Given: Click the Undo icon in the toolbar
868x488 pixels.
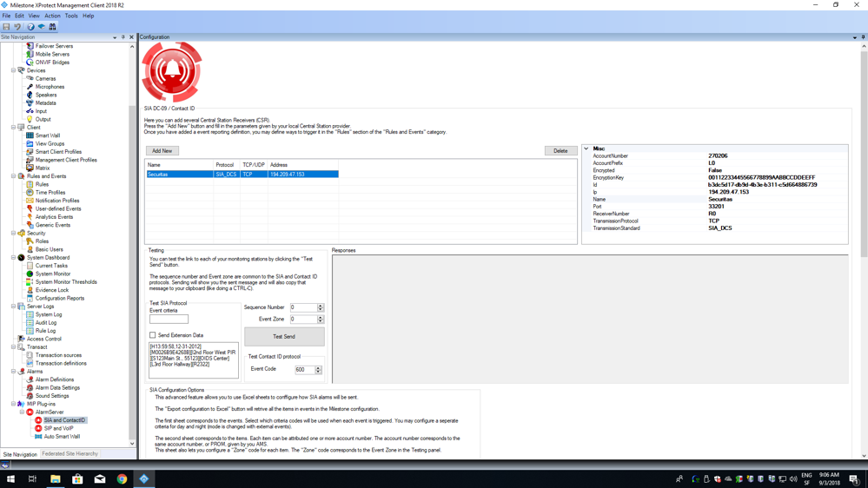Looking at the screenshot, I should tap(17, 27).
